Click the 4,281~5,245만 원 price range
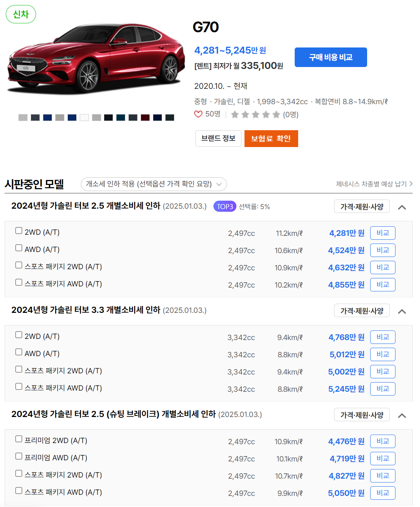 (x=230, y=50)
